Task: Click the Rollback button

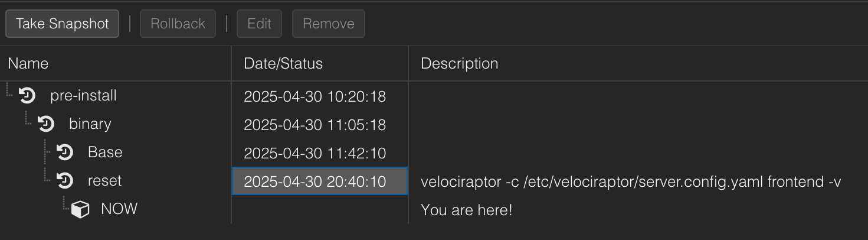Action: 178,24
